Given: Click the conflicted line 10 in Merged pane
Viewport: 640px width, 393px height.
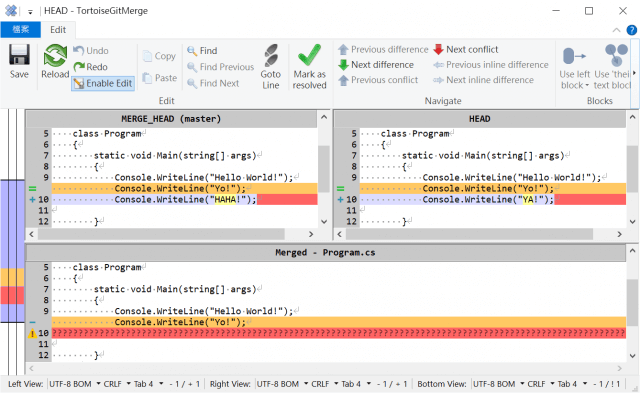Looking at the screenshot, I should tap(339, 333).
